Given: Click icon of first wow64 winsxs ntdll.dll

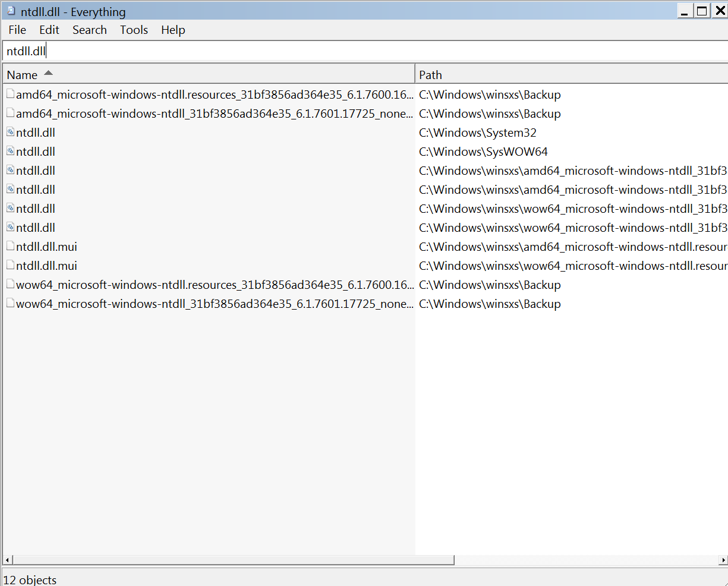Looking at the screenshot, I should [x=11, y=208].
